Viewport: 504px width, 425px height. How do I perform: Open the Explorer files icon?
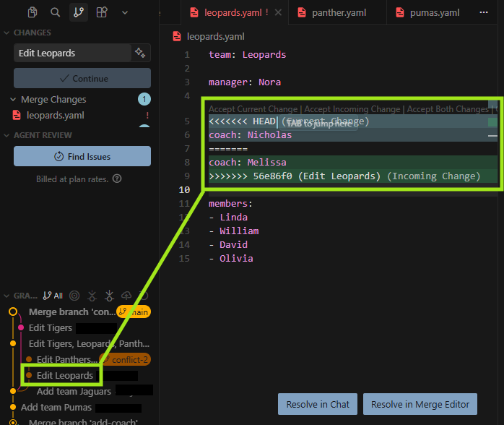(x=32, y=12)
